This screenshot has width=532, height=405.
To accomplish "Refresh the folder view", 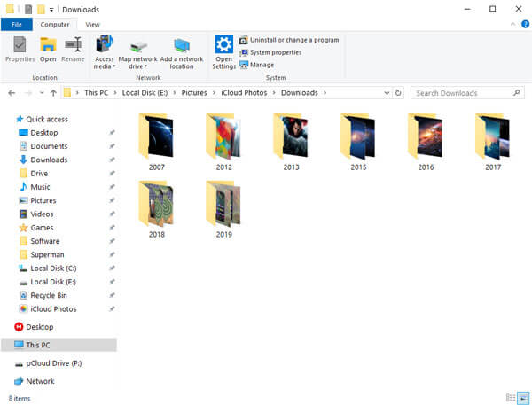I will (398, 93).
